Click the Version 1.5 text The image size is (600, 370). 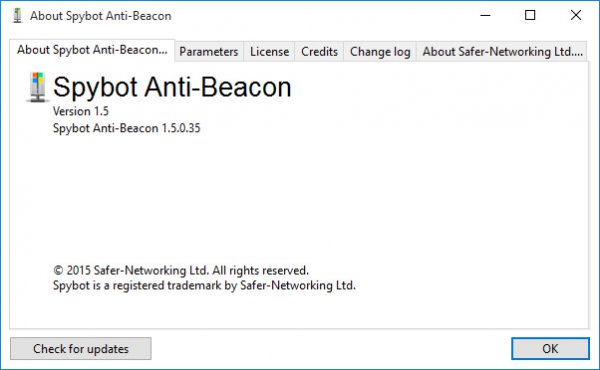[x=81, y=111]
